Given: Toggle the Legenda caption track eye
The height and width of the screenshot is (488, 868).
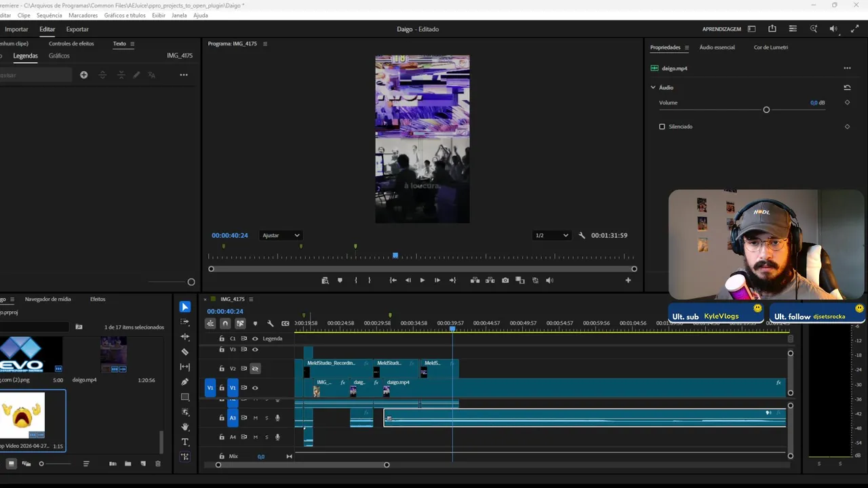Looking at the screenshot, I should [255, 338].
